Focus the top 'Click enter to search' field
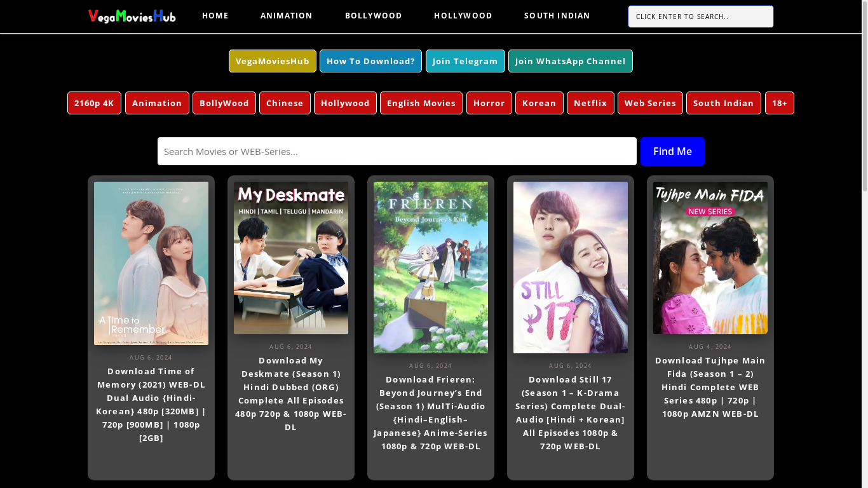The image size is (868, 488). point(701,17)
